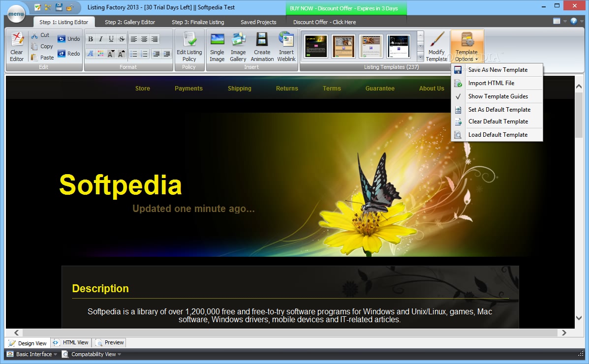The image size is (589, 364).
Task: Switch to the Preview view
Action: click(x=110, y=342)
